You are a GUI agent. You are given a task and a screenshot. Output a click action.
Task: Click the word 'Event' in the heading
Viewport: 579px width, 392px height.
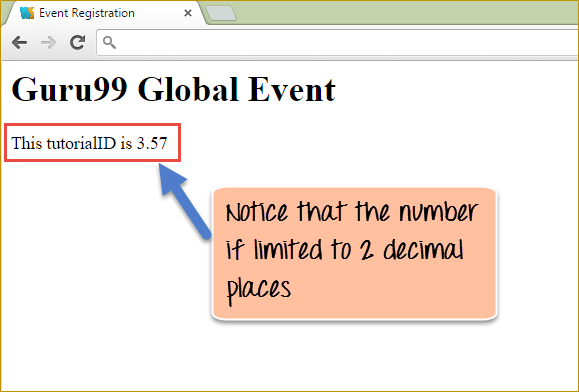click(x=292, y=89)
